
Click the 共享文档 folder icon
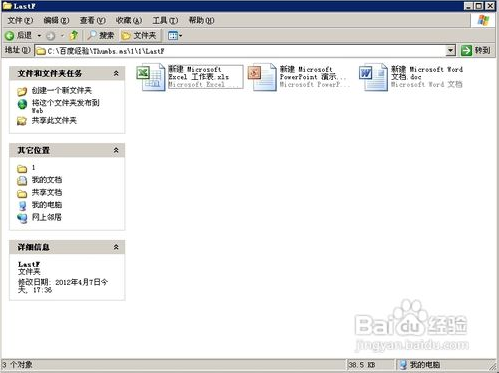pos(22,193)
